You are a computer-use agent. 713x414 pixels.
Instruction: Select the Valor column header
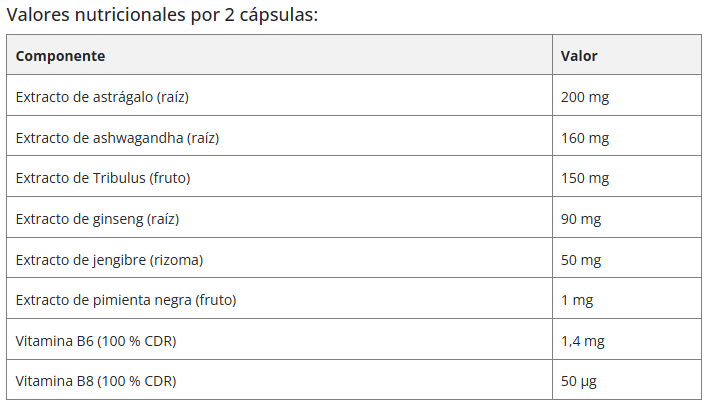(627, 55)
